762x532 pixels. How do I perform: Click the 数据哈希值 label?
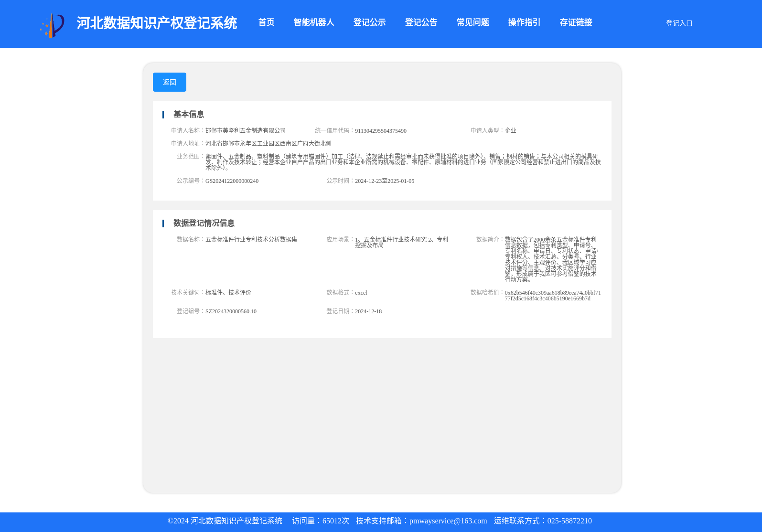coord(487,293)
